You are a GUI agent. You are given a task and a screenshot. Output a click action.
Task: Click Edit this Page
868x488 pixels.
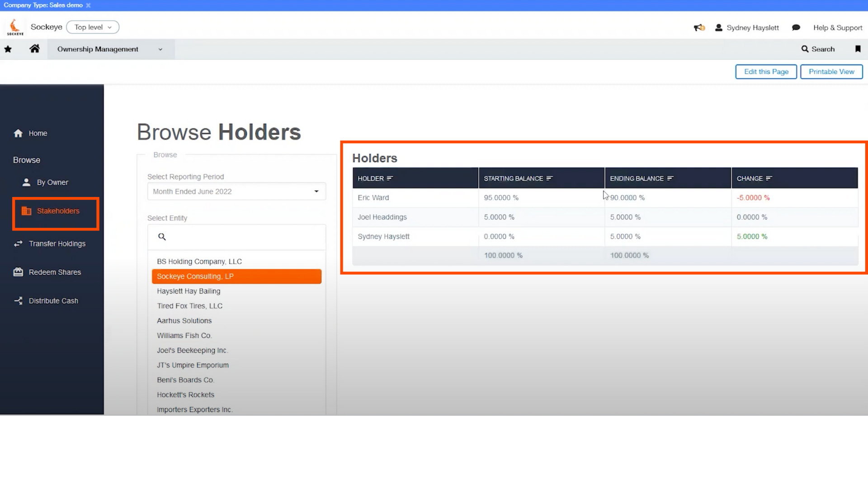[766, 72]
